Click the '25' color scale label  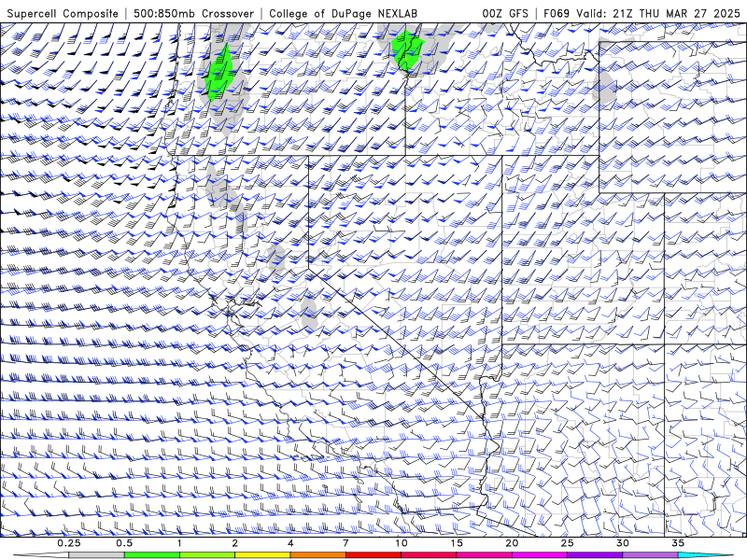click(567, 543)
